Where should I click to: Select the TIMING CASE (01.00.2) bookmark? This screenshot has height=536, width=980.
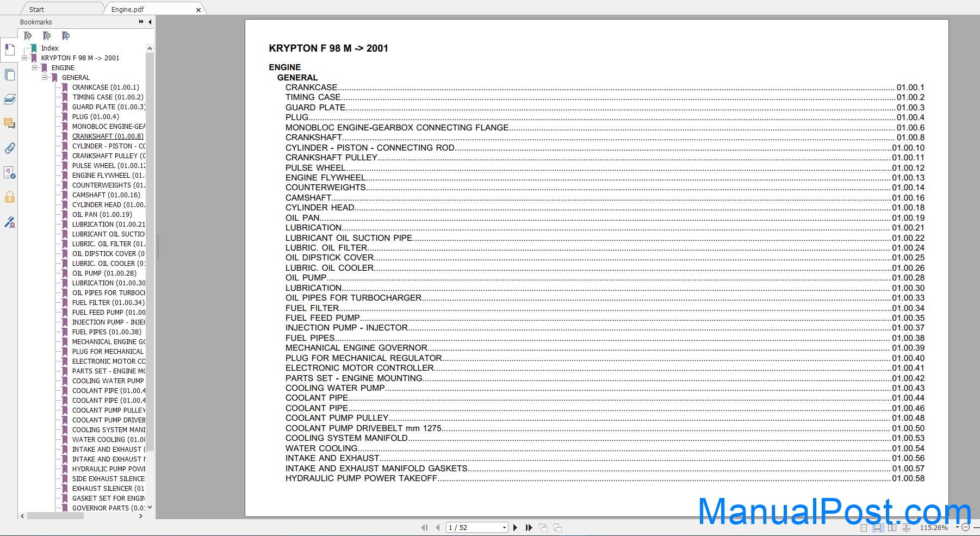(108, 97)
